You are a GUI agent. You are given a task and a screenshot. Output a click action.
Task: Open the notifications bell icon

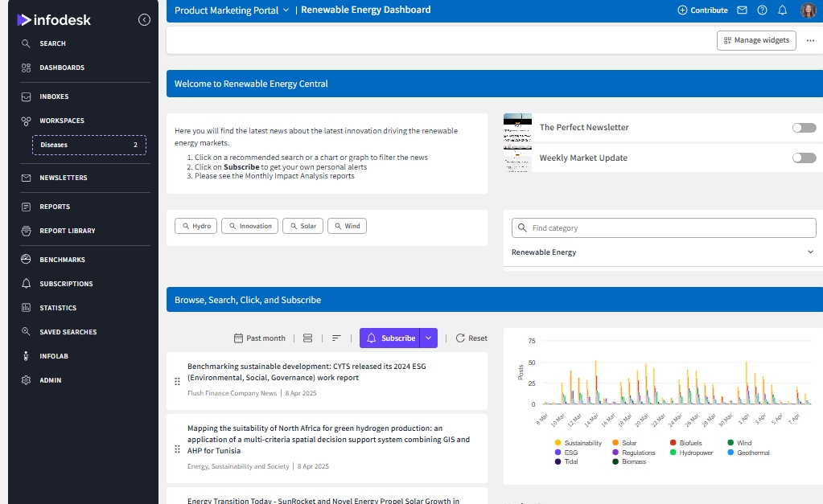(x=782, y=10)
